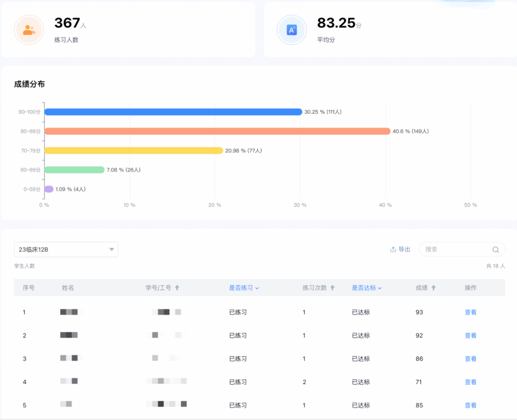Expand the 是否练习 filter
517x420 pixels.
pos(244,288)
